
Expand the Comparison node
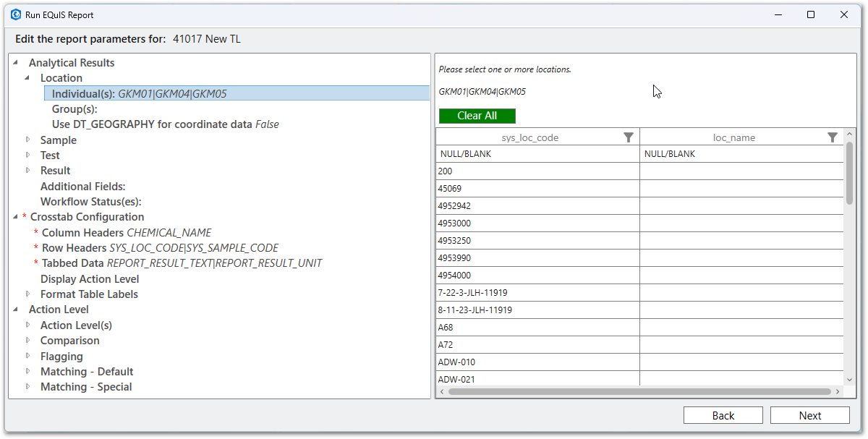tap(28, 340)
